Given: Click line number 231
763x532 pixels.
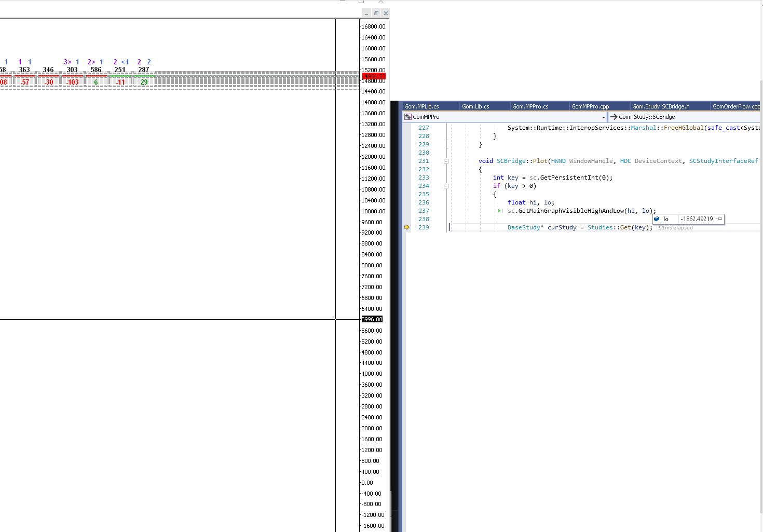Looking at the screenshot, I should tap(424, 161).
